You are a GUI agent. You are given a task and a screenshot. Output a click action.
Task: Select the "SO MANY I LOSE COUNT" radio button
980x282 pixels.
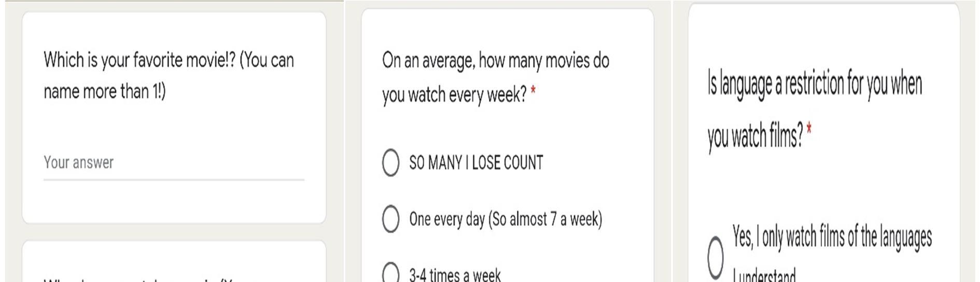tap(390, 163)
